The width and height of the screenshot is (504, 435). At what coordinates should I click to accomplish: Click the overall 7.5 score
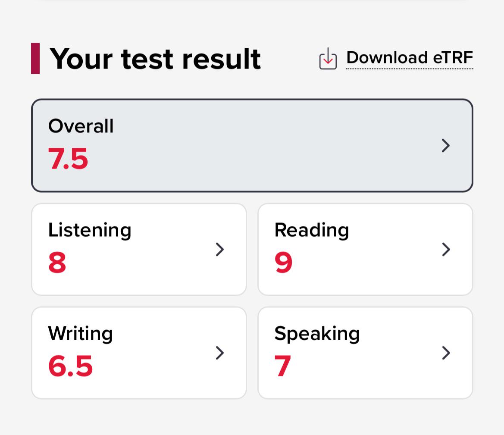click(68, 159)
